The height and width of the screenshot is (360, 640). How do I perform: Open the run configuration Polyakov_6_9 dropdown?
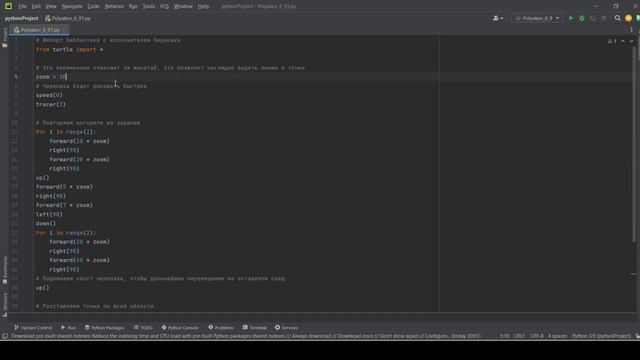(x=537, y=18)
